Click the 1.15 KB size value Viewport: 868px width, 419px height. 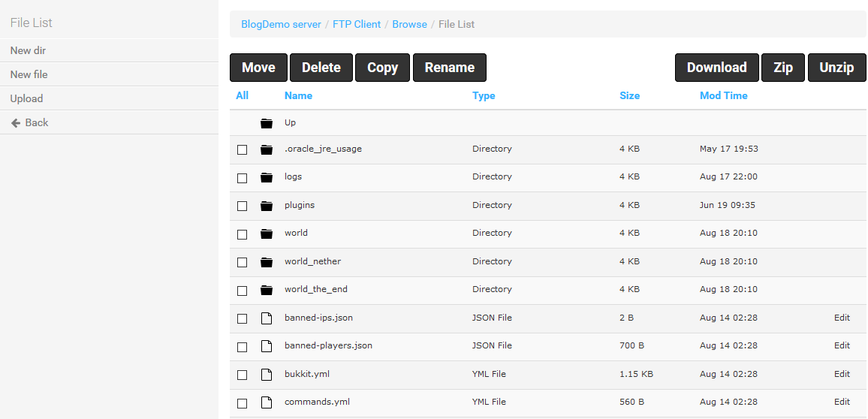(637, 374)
